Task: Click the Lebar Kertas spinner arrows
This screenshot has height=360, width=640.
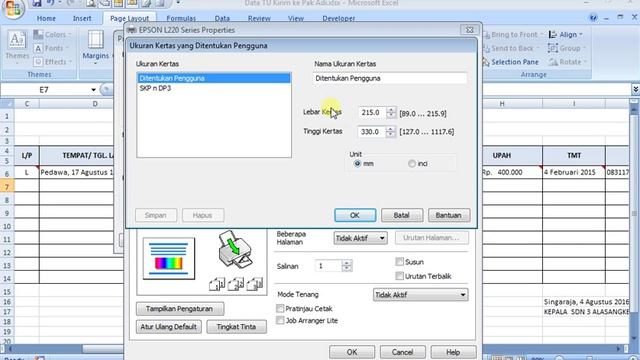Action: (391, 112)
